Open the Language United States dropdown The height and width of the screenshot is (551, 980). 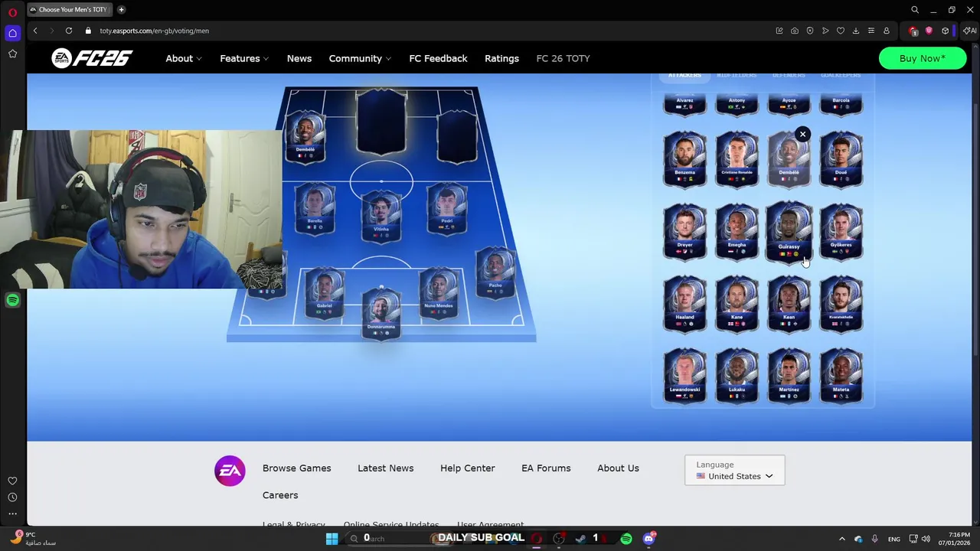[x=735, y=471]
